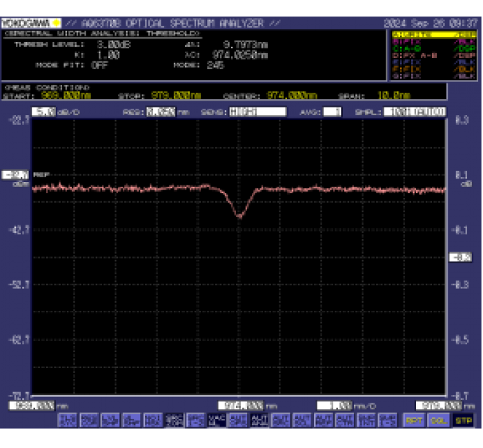The width and height of the screenshot is (483, 448).
Task: Open the SENS HIGH1 sensitivity field
Action: (257, 112)
